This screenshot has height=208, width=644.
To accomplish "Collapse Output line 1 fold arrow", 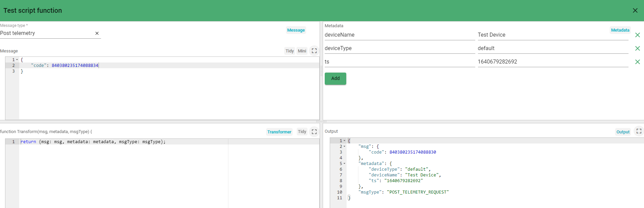I will click(345, 141).
